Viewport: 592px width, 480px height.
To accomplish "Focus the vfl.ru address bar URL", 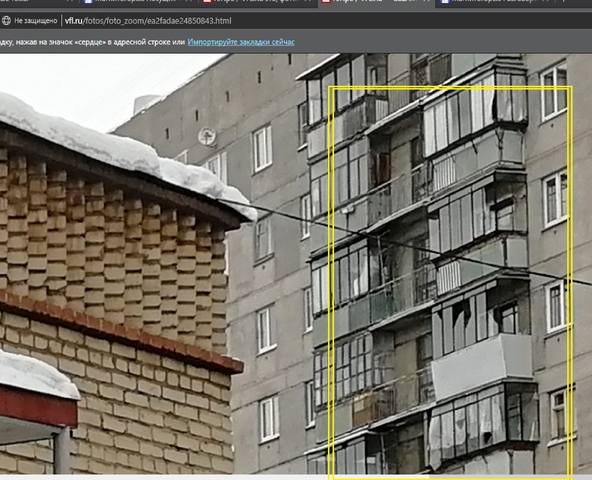I will pos(148,21).
